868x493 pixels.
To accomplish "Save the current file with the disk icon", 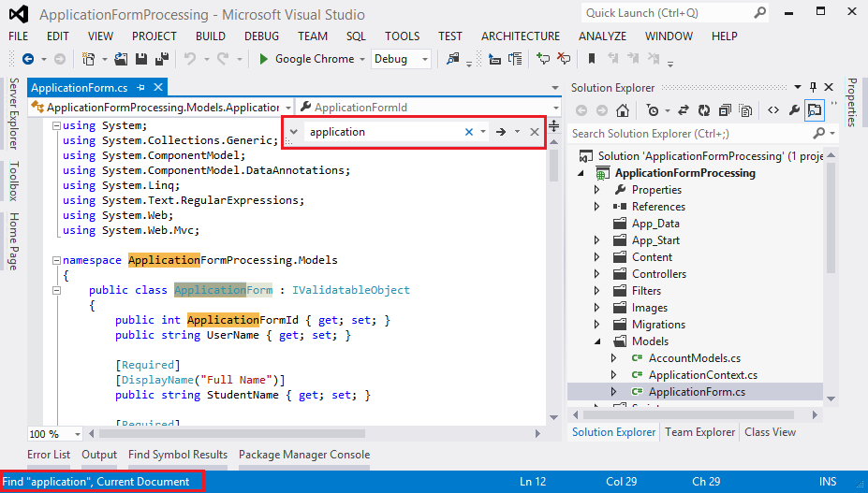I will point(141,59).
